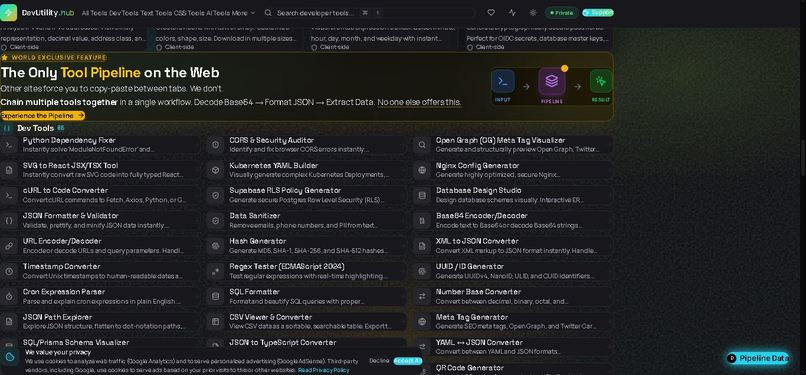Screen dimensions: 806x375
Task: Open AI Tools in the top navigation
Action: click(218, 13)
